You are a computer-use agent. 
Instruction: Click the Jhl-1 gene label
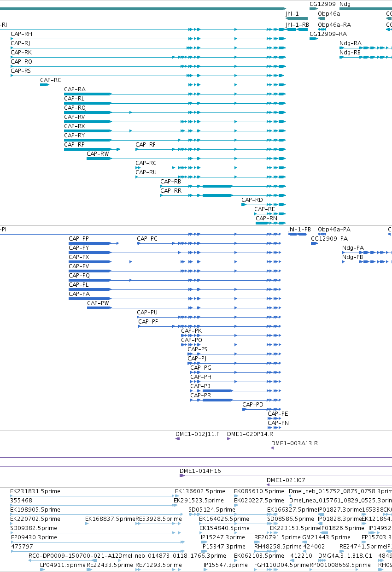tap(292, 14)
